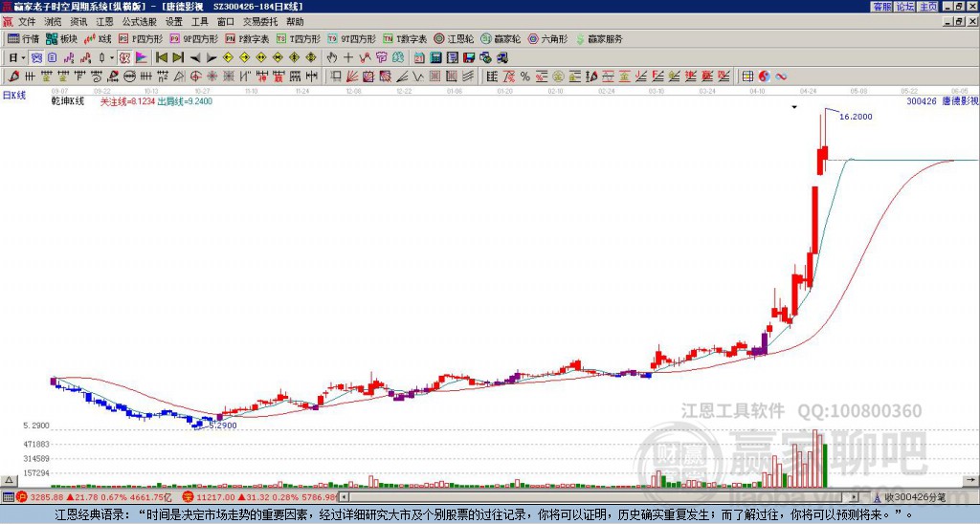Open the calculator icon
Screen dimensions: 980x524
point(435,58)
